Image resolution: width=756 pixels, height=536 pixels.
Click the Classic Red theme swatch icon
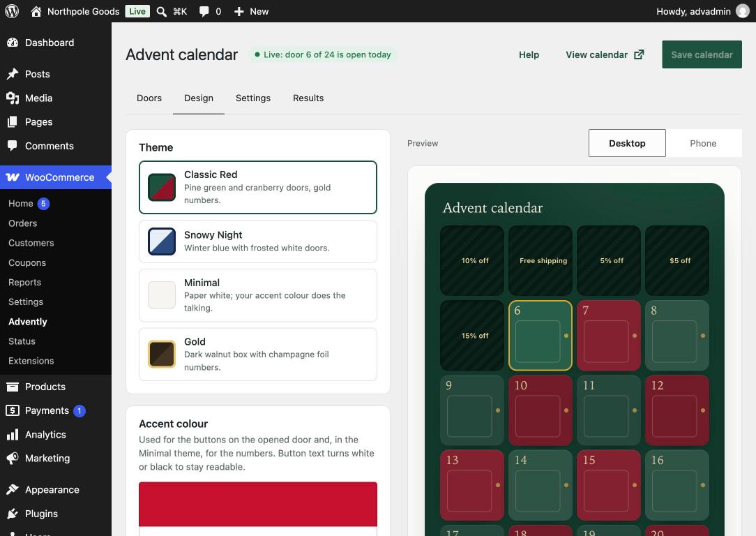pyautogui.click(x=162, y=187)
